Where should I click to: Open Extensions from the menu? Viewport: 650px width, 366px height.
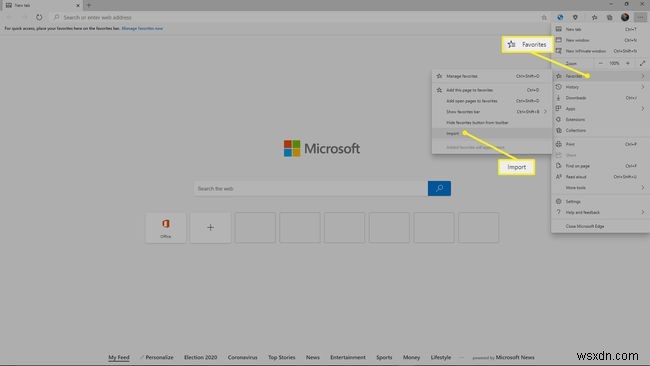click(600, 119)
